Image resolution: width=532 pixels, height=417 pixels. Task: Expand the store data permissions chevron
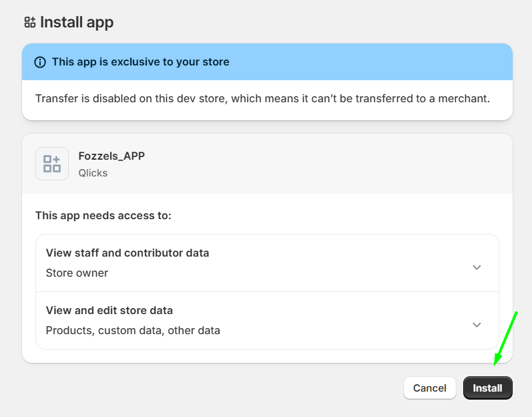coord(477,325)
